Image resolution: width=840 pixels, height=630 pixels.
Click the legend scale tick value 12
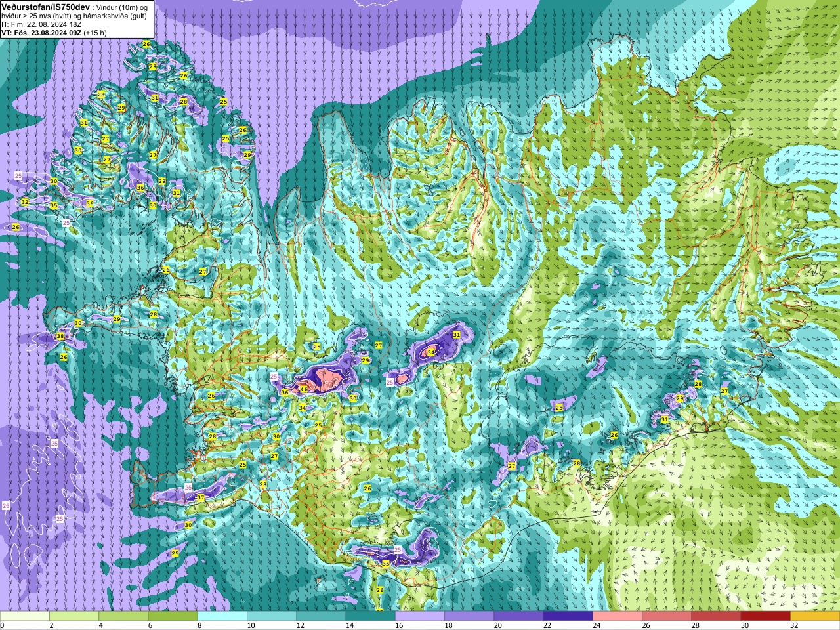pos(300,625)
